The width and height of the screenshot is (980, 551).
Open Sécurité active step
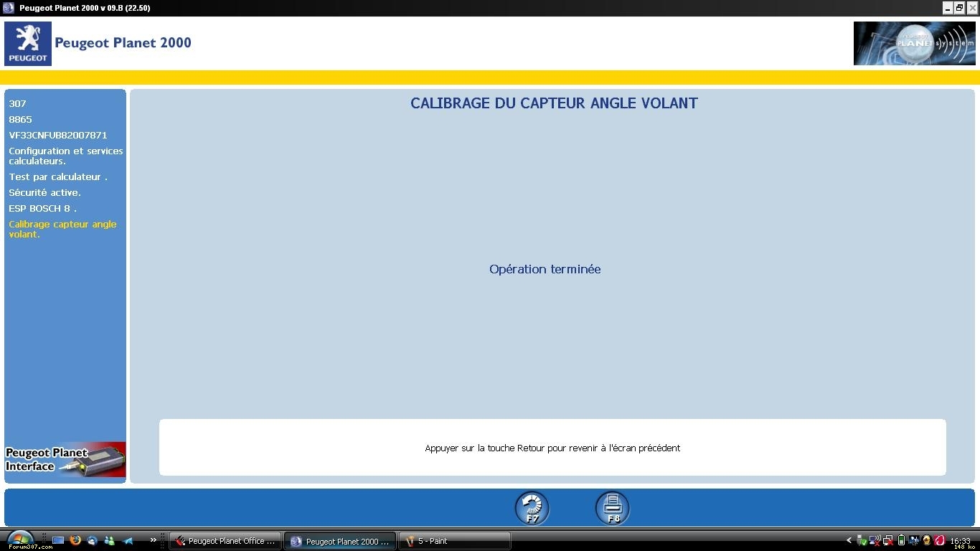pos(44,192)
